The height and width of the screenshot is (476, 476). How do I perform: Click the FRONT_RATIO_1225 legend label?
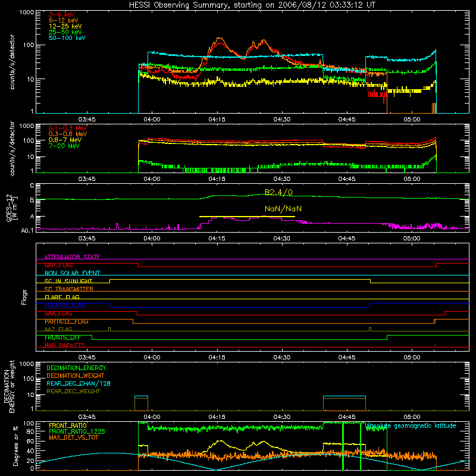point(77,431)
